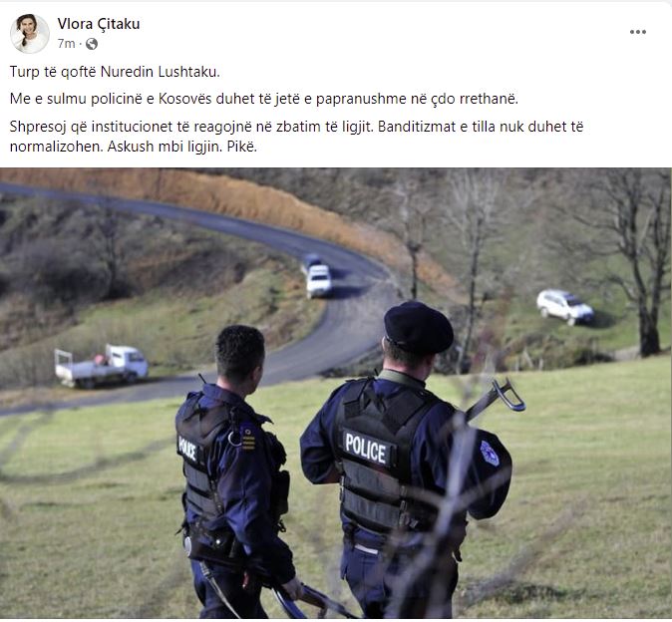Click the text 'Askush mbi ligjin. Pikë.'
This screenshot has width=672, height=622.
click(x=181, y=147)
